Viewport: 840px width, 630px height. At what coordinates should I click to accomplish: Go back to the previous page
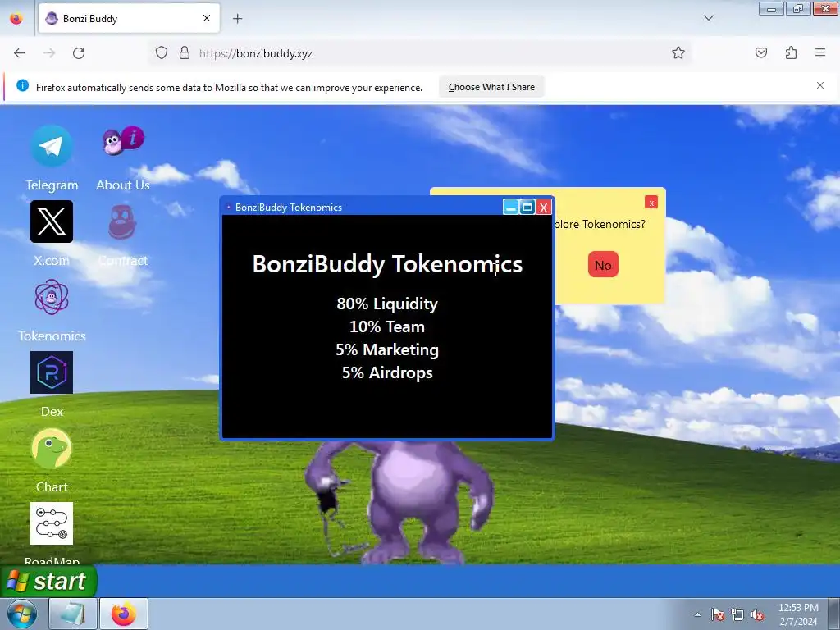[20, 53]
